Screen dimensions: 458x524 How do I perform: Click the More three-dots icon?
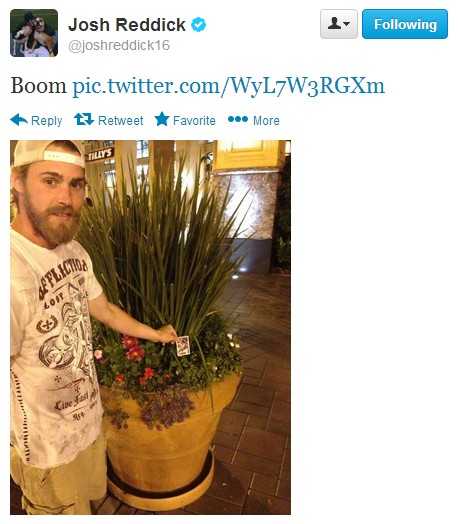point(238,119)
